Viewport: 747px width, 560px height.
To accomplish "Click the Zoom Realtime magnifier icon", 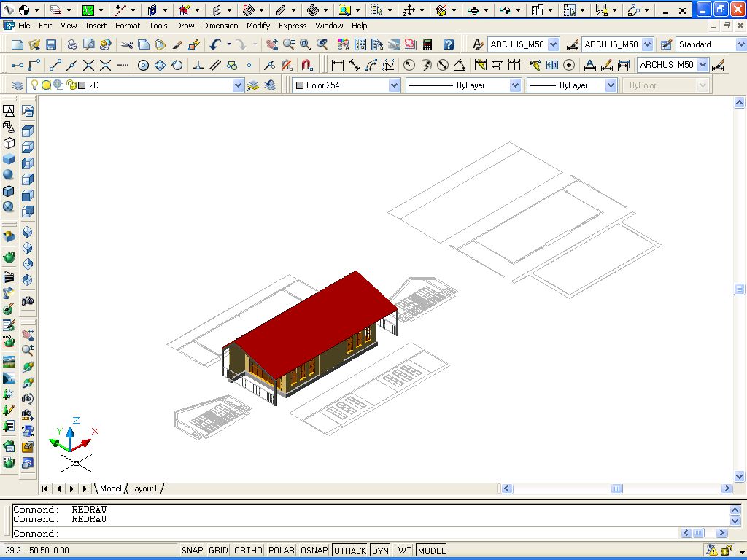I will tap(289, 44).
